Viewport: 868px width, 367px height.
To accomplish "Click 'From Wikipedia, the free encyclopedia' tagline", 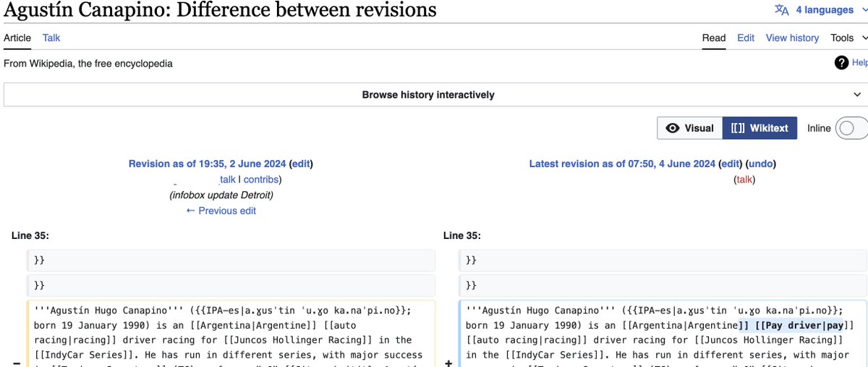I will pos(88,64).
